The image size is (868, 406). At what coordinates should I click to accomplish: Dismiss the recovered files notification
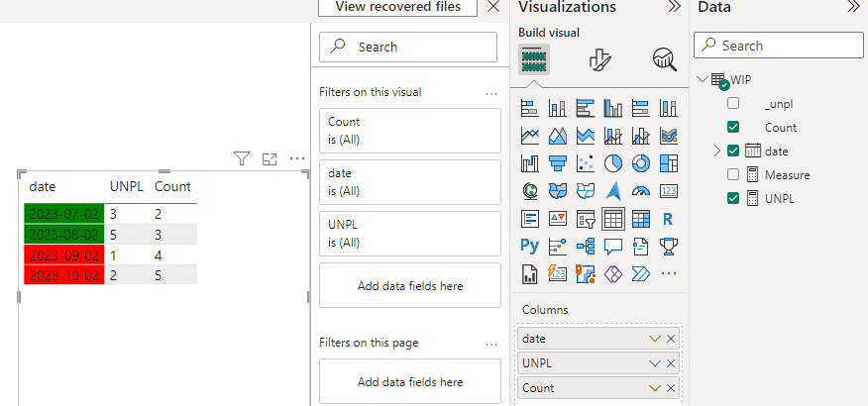(x=493, y=7)
